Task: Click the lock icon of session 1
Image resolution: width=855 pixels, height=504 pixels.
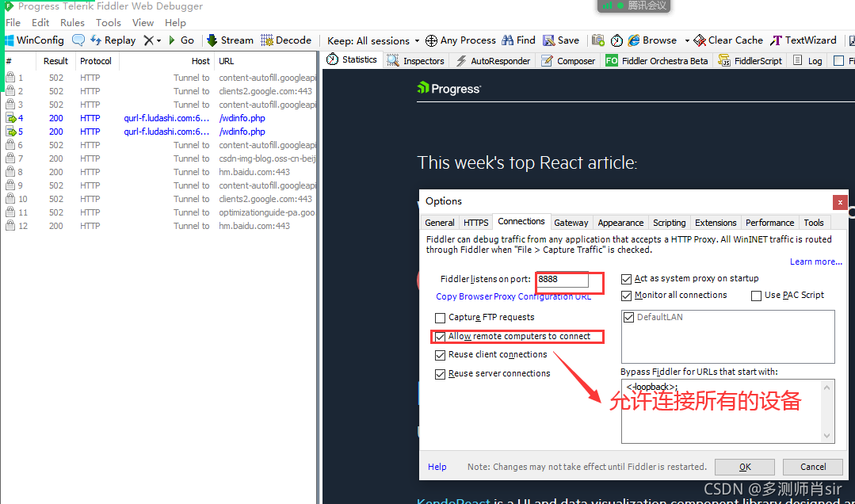Action: pos(10,78)
